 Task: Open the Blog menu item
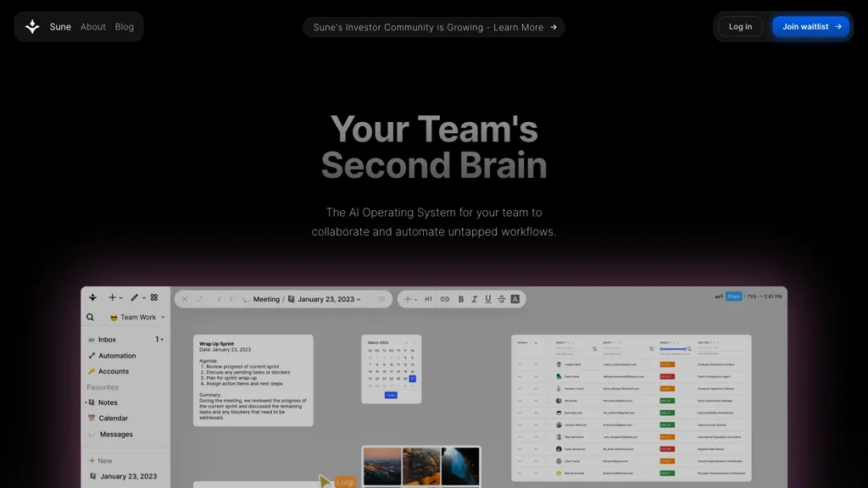point(125,27)
